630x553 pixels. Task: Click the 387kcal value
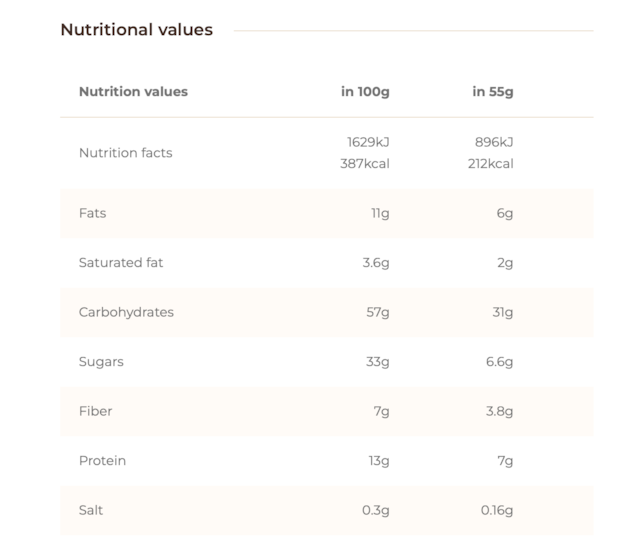pos(365,164)
